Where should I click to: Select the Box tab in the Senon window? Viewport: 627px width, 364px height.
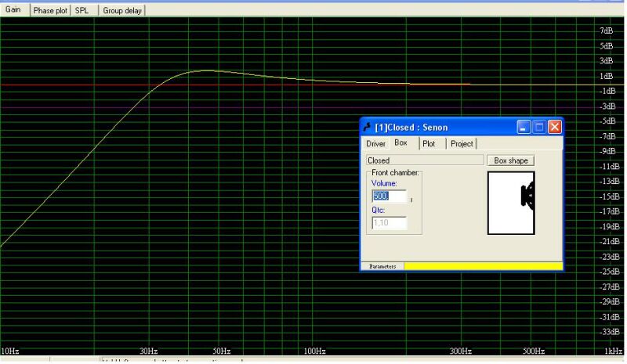click(400, 142)
